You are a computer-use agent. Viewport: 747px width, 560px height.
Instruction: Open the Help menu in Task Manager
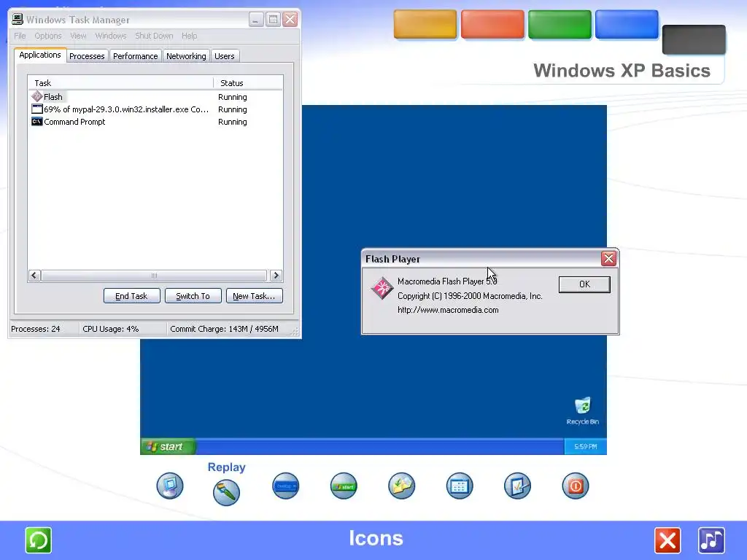pos(189,36)
